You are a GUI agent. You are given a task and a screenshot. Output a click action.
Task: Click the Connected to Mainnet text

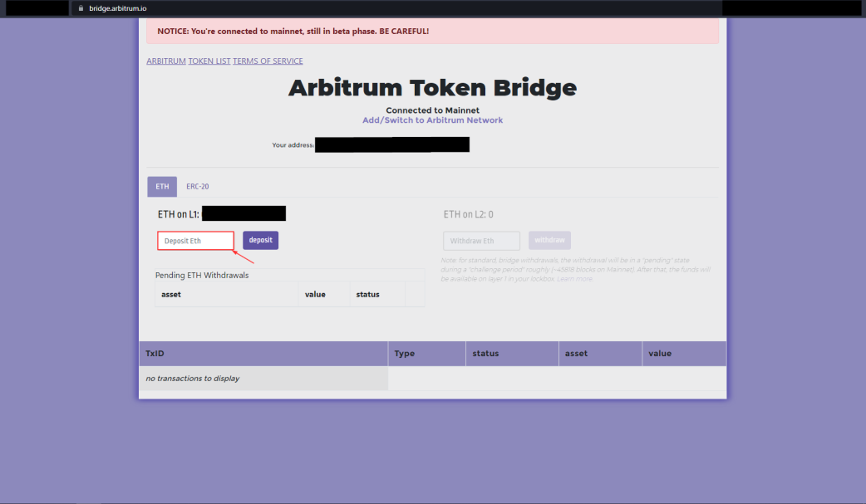pyautogui.click(x=432, y=110)
